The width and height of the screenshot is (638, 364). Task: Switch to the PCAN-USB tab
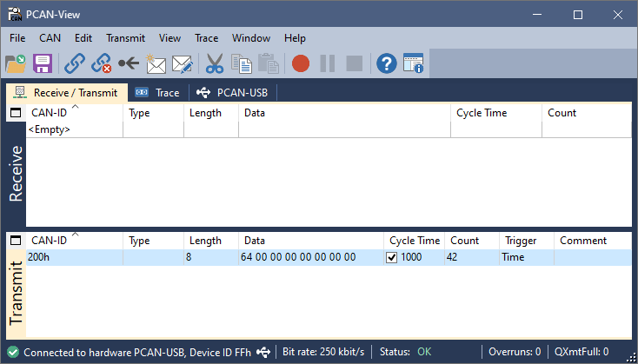(233, 93)
